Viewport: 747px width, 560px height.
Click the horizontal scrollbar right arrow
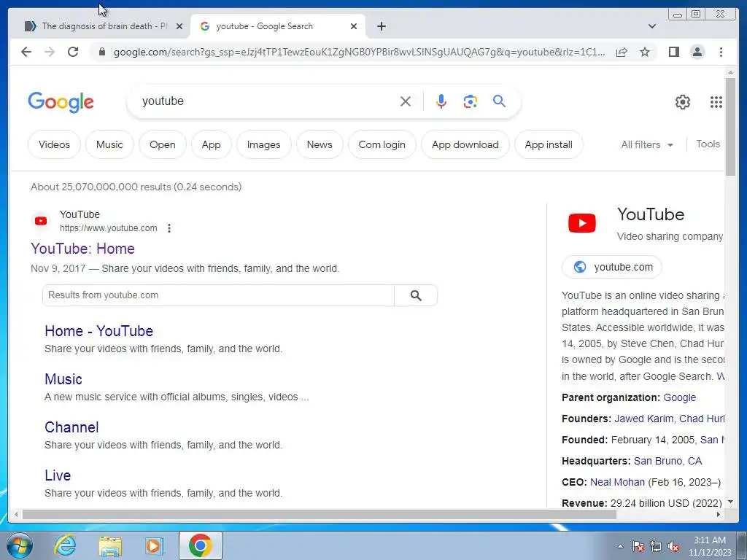(x=719, y=515)
